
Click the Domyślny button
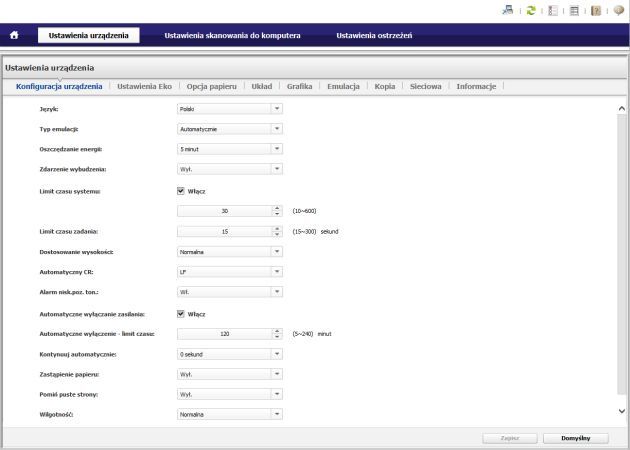[x=576, y=438]
